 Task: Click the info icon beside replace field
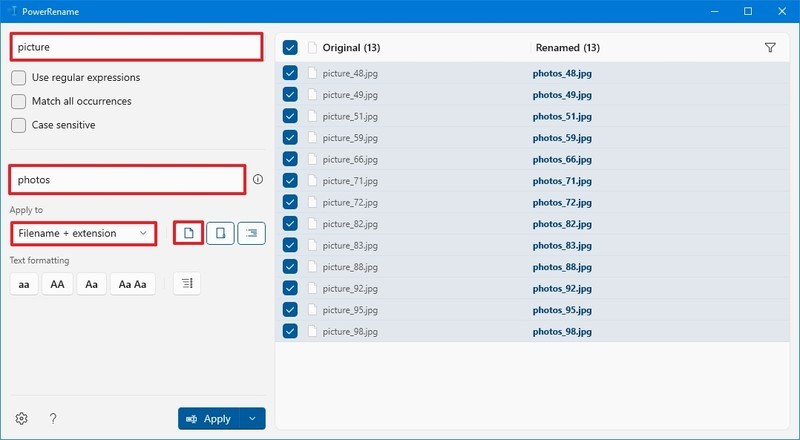[x=258, y=180]
